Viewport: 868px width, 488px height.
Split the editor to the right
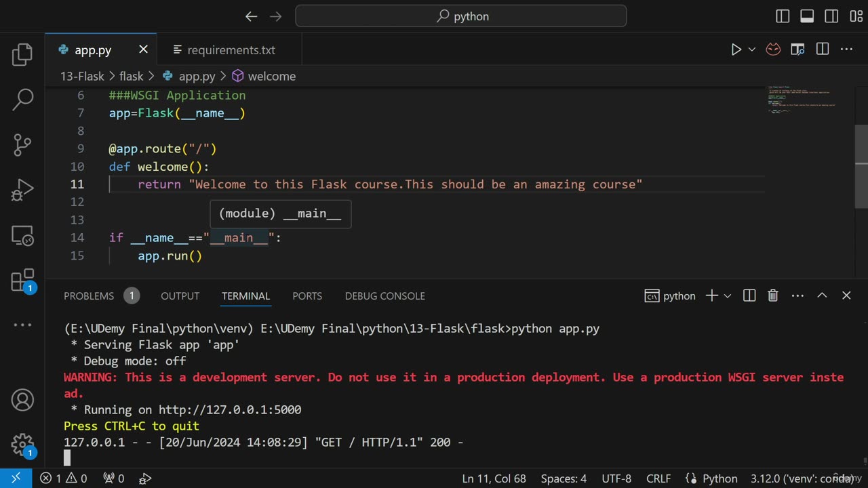tap(823, 49)
